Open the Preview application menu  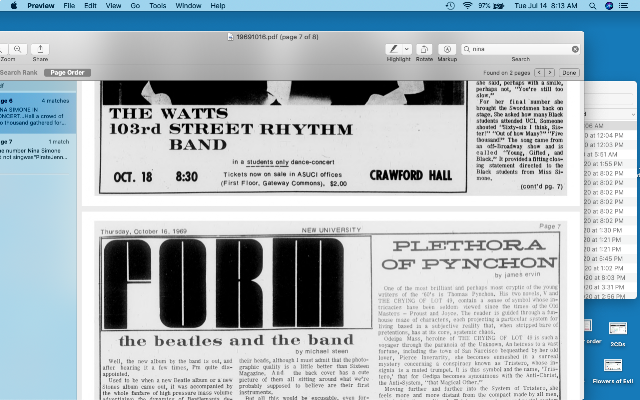[x=41, y=6]
